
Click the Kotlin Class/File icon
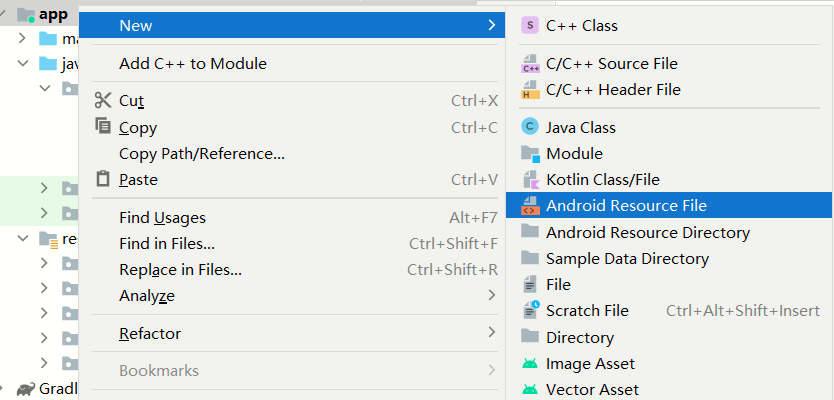point(530,180)
